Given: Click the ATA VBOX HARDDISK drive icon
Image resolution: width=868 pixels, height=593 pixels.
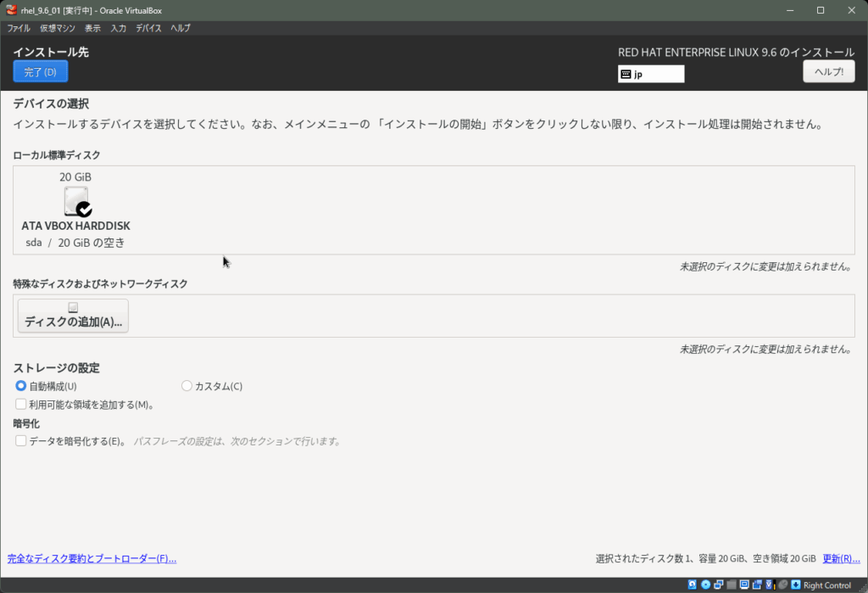Looking at the screenshot, I should (x=77, y=201).
